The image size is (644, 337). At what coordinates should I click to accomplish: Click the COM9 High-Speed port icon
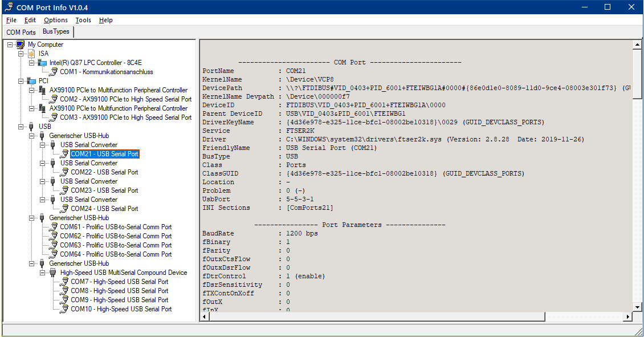[x=64, y=300]
